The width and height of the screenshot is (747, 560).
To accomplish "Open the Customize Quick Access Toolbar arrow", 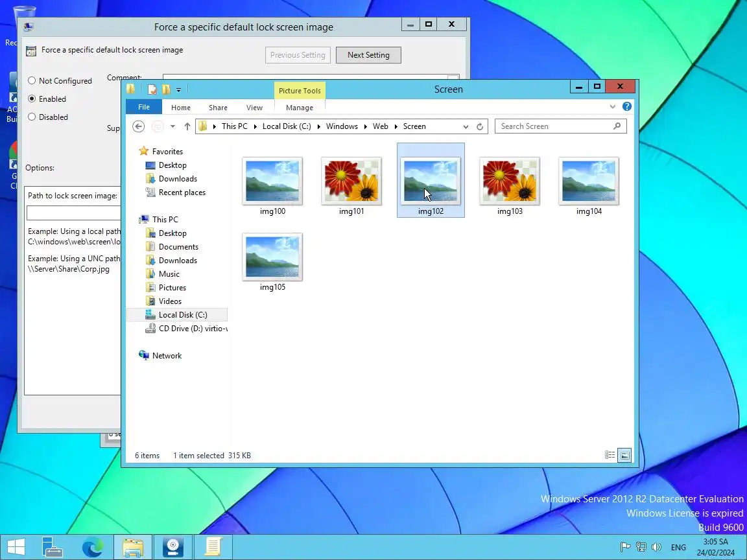I will (x=179, y=89).
